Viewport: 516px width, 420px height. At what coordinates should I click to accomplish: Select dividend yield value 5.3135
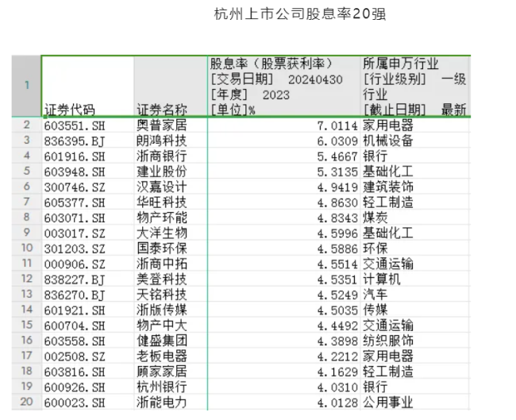point(284,171)
